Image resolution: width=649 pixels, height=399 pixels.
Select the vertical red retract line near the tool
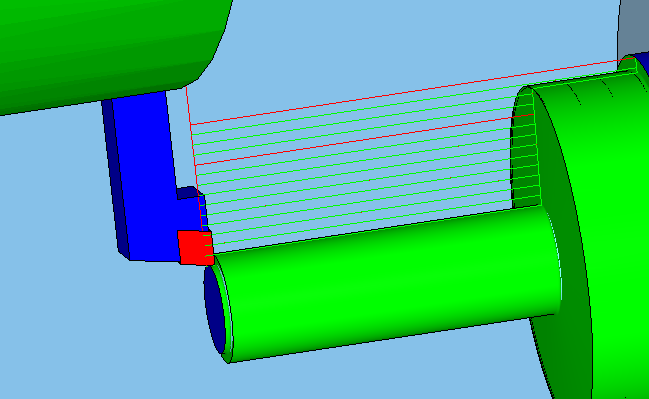(x=194, y=157)
